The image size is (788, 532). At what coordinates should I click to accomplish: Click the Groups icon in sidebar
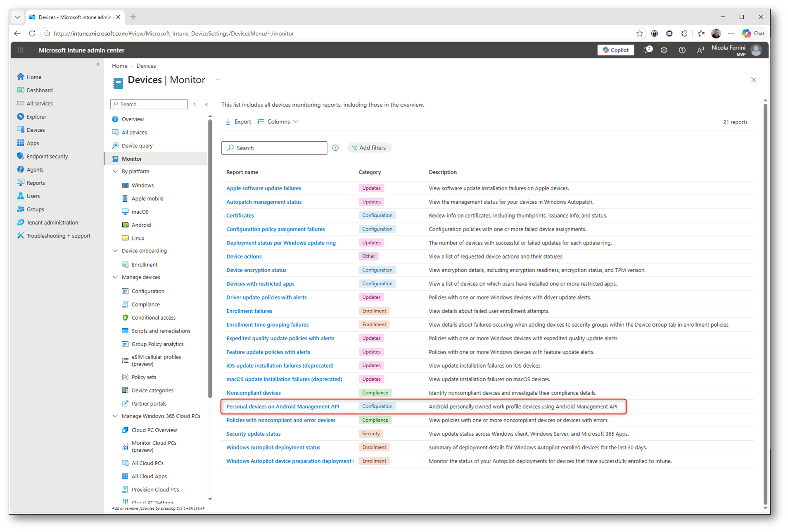pyautogui.click(x=21, y=209)
